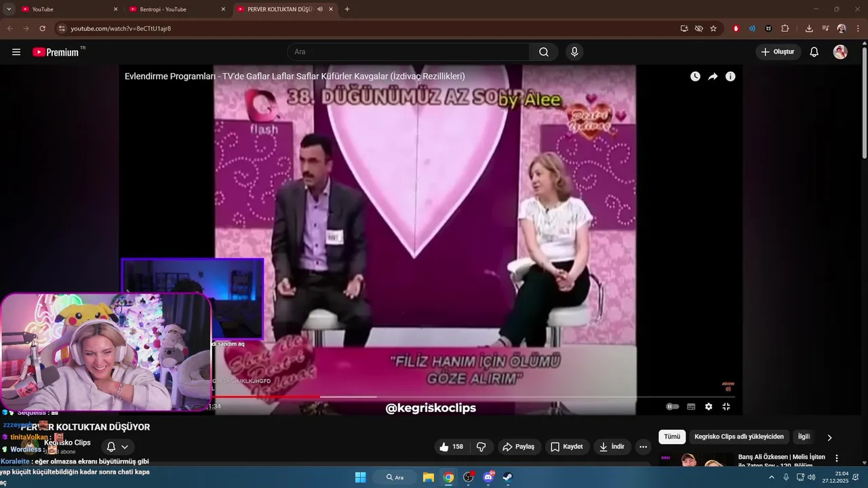The height and width of the screenshot is (488, 868).
Task: Open the blue sound waves extension
Action: click(752, 28)
